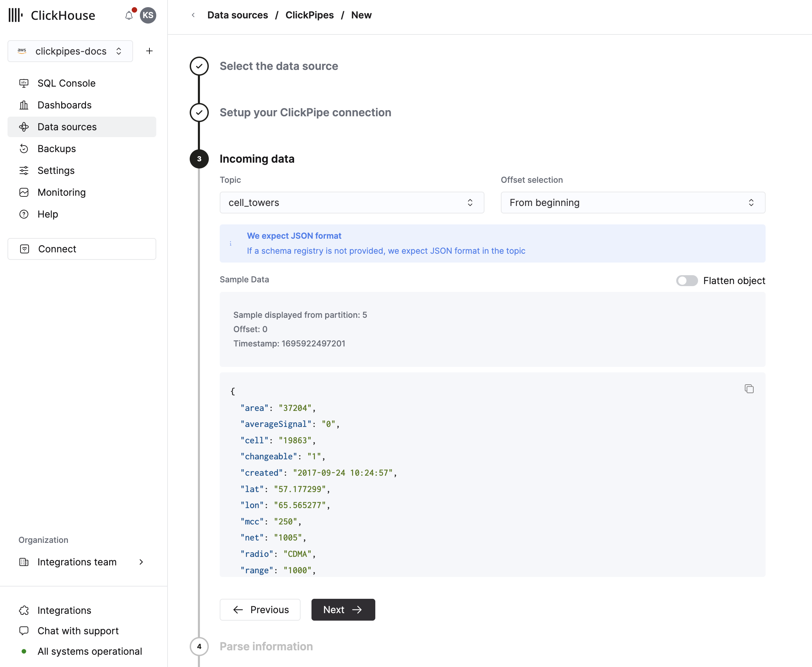Copy the sample JSON data

(749, 389)
